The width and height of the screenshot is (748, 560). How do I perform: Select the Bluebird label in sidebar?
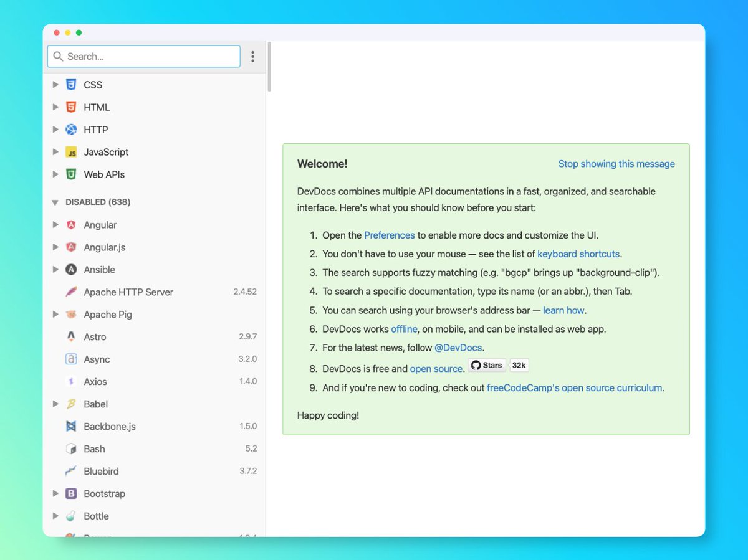(101, 472)
